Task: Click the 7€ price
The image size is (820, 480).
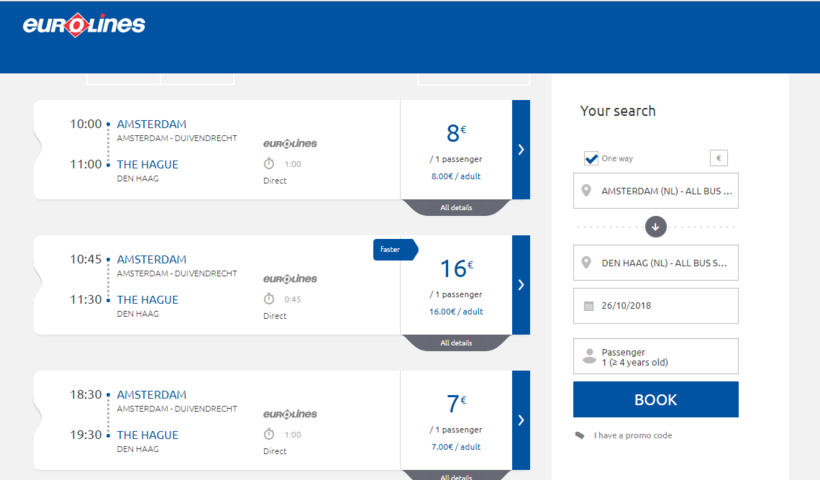Action: tap(456, 404)
